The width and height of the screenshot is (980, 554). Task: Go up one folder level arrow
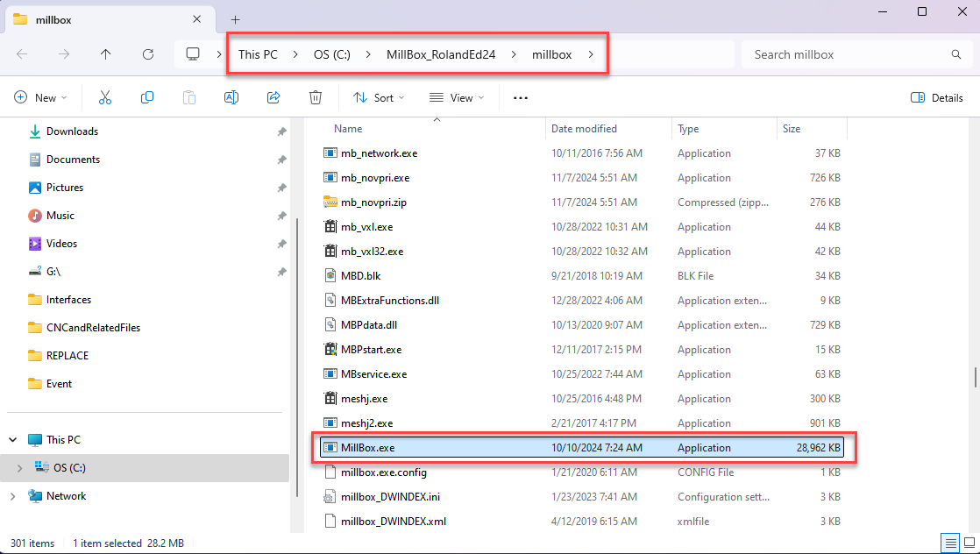[x=105, y=54]
